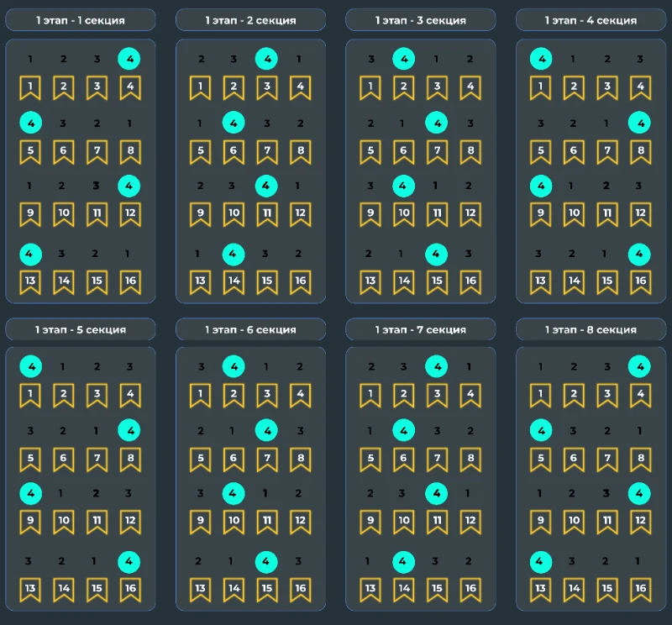
Task: Pick bookmark 5 in the 8 секция panel
Action: pyautogui.click(x=540, y=460)
